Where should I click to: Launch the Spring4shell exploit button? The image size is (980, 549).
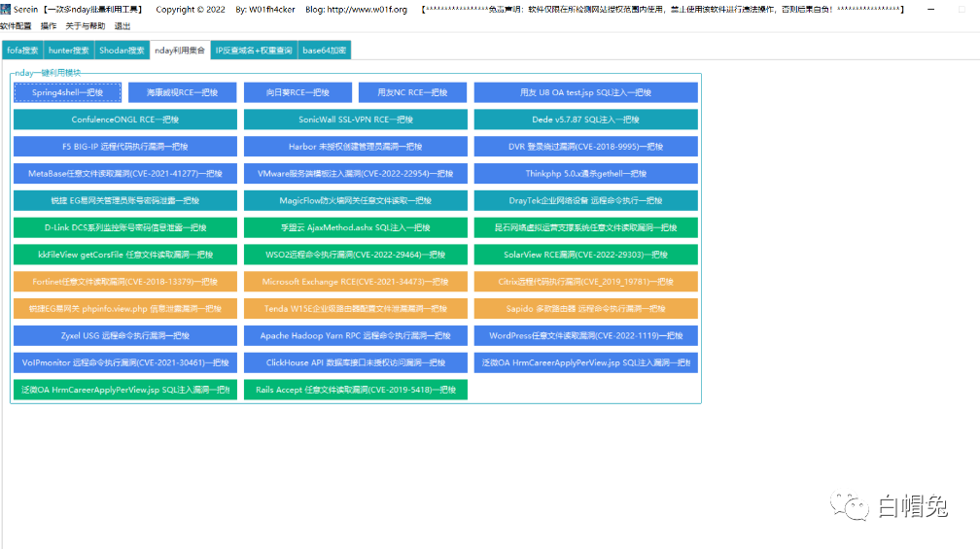[67, 92]
